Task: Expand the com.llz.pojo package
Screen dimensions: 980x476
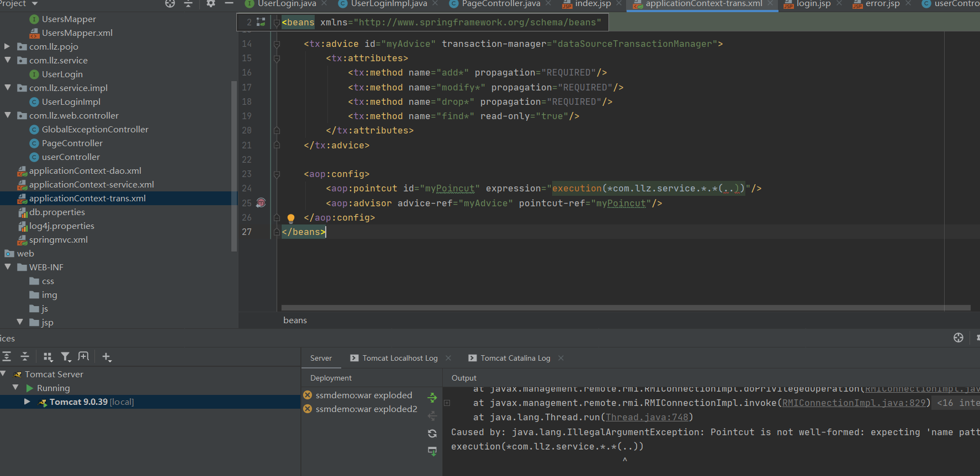Action: click(x=7, y=46)
